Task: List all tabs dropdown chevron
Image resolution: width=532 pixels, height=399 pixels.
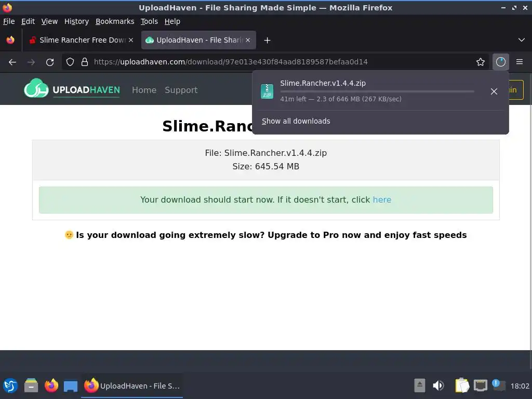Action: 522,40
